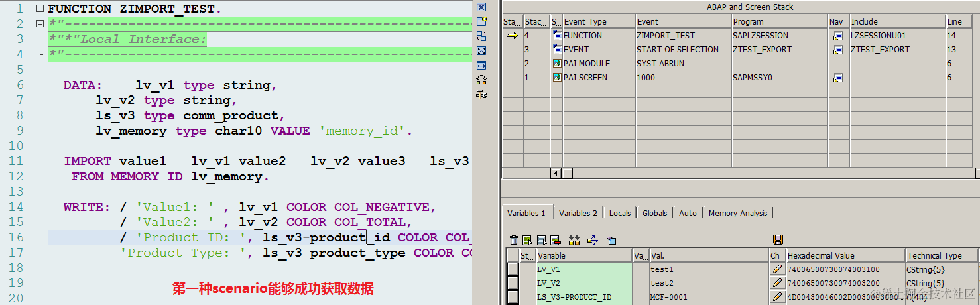
Task: Switch to Variables 2 tab
Action: click(x=578, y=213)
